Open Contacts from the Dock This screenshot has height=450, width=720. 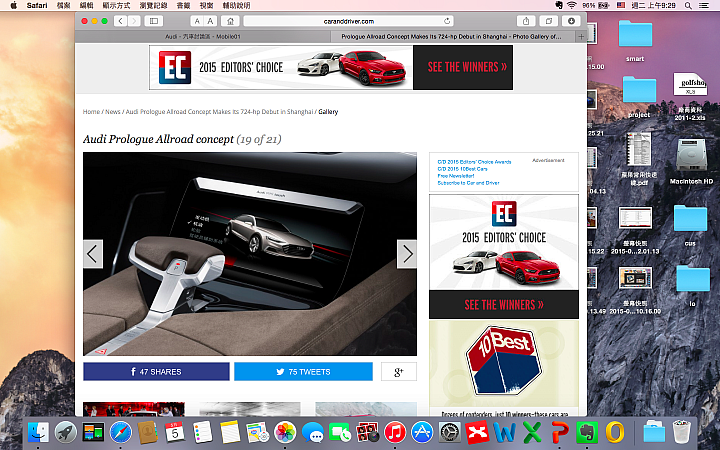148,432
